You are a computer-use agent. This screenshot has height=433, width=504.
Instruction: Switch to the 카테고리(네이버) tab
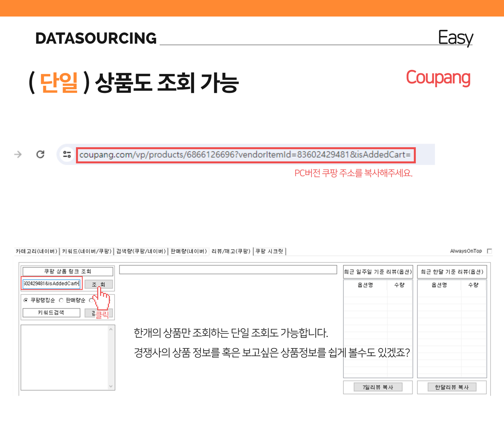tap(37, 251)
